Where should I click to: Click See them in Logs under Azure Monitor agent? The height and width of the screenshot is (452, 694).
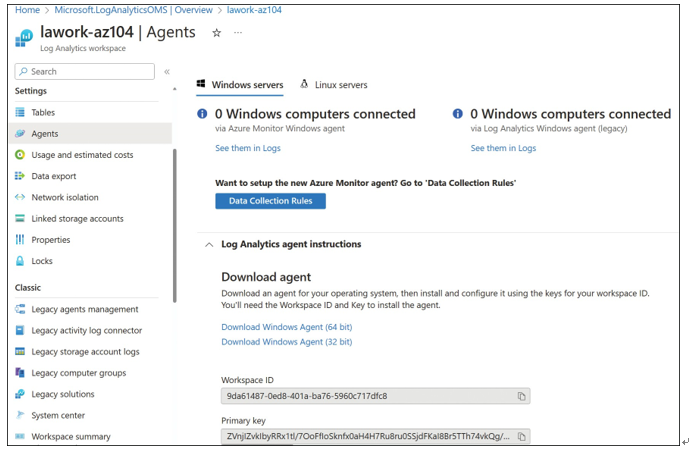[x=248, y=148]
